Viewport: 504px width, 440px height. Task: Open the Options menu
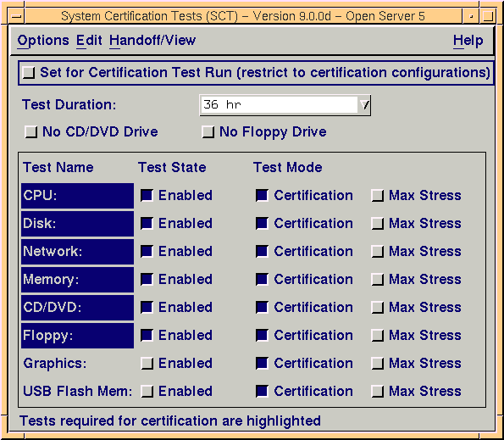[x=43, y=41]
